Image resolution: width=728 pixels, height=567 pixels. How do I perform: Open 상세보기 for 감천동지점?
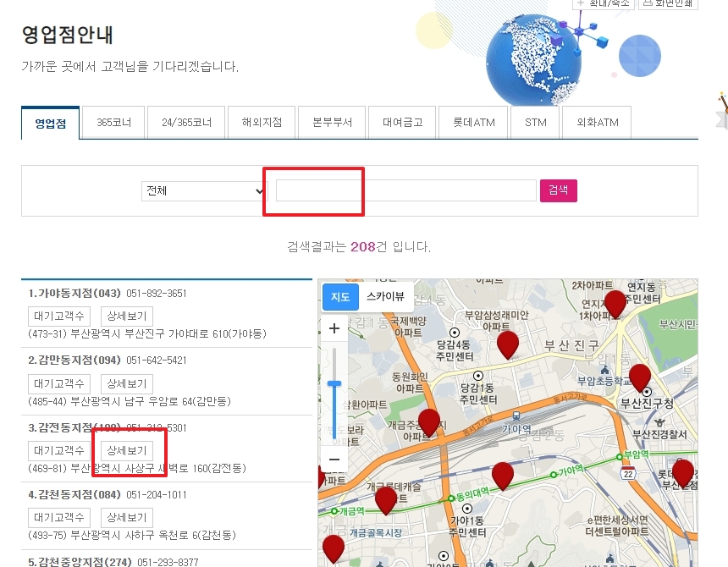(127, 517)
